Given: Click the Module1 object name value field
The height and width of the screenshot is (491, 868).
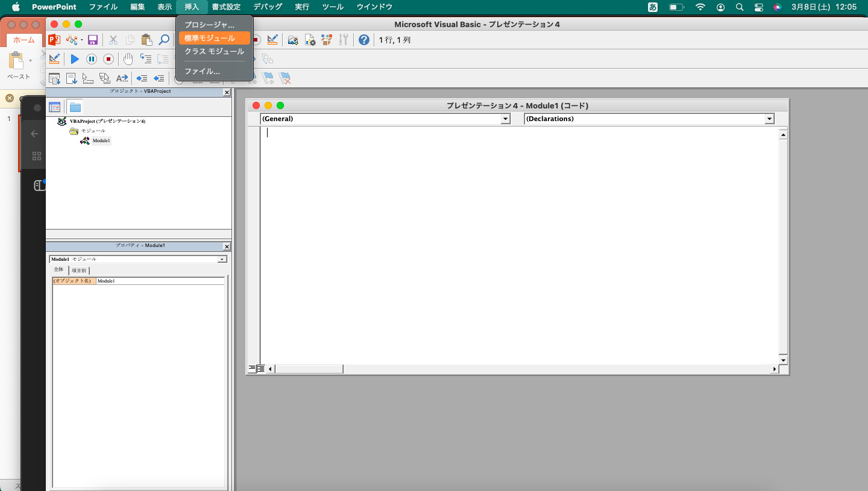Looking at the screenshot, I should click(160, 281).
